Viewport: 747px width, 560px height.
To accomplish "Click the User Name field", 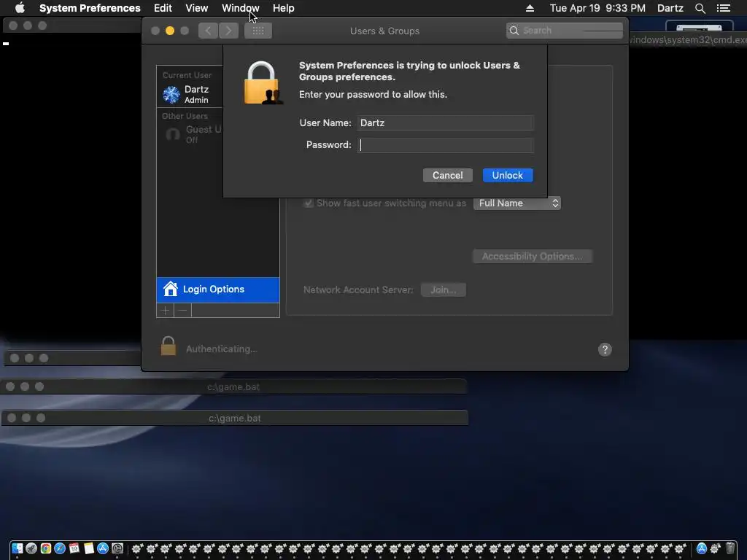I will 446,122.
